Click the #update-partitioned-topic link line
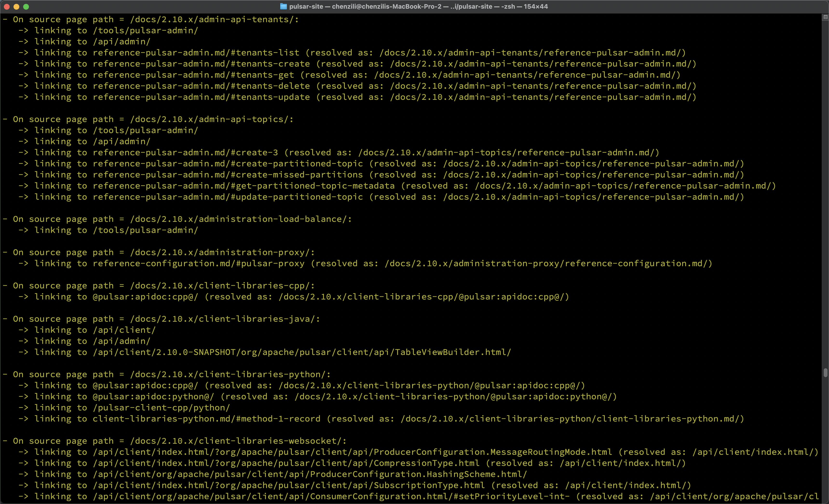 [381, 197]
